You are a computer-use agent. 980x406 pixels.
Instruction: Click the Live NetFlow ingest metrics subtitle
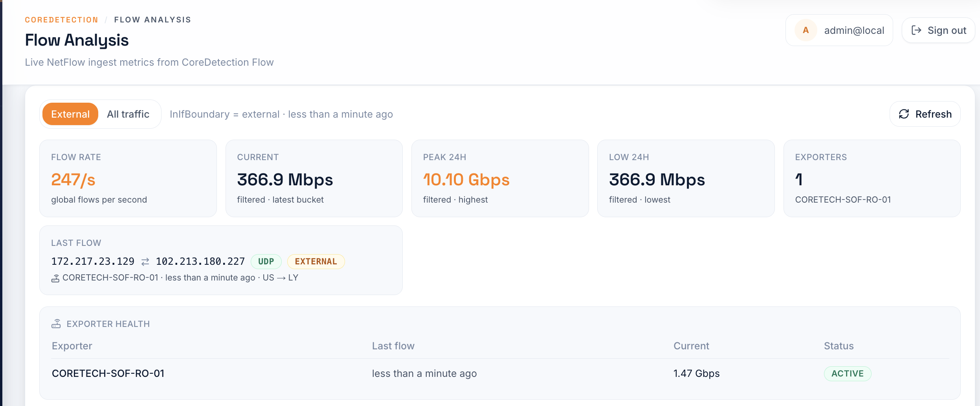pyautogui.click(x=149, y=63)
